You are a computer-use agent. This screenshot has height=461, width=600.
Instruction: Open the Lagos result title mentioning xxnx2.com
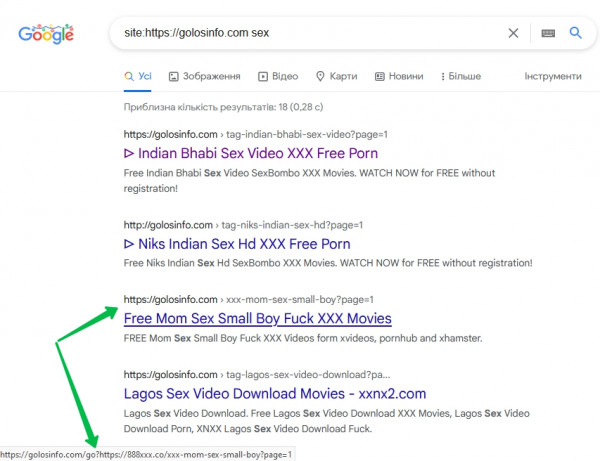[275, 393]
